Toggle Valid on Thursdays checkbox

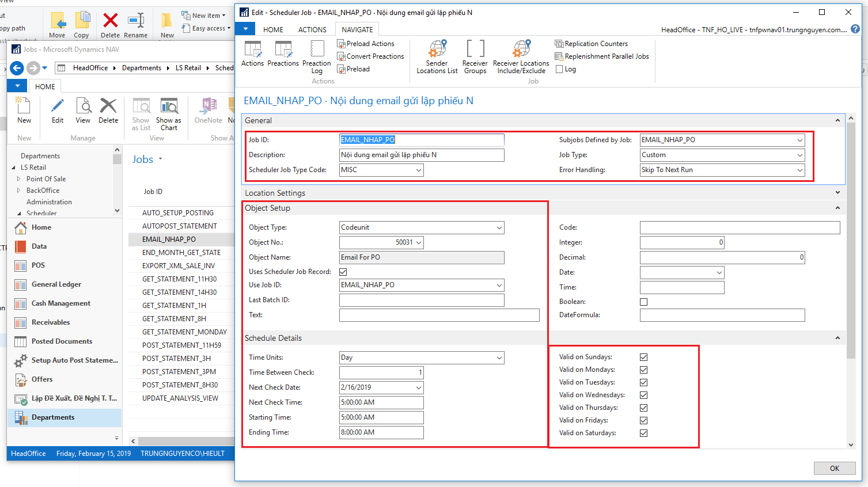point(643,408)
